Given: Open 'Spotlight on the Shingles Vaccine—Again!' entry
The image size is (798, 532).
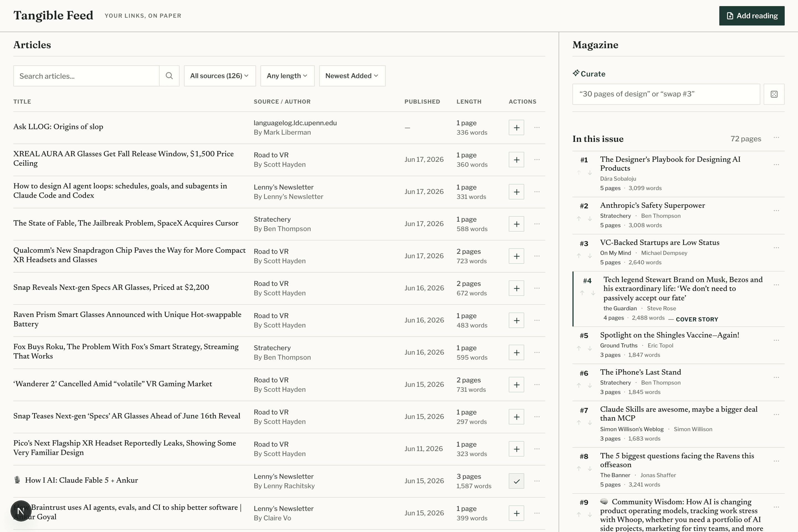Looking at the screenshot, I should [x=669, y=335].
